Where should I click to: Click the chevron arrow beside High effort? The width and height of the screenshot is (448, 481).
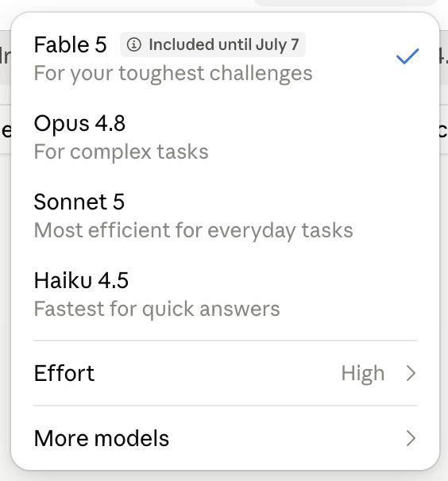coord(411,373)
